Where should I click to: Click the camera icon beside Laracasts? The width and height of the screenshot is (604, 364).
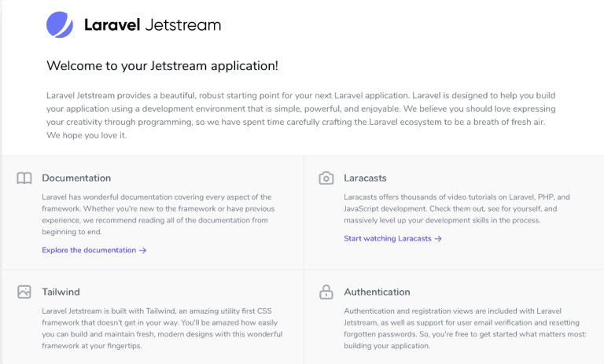point(326,178)
